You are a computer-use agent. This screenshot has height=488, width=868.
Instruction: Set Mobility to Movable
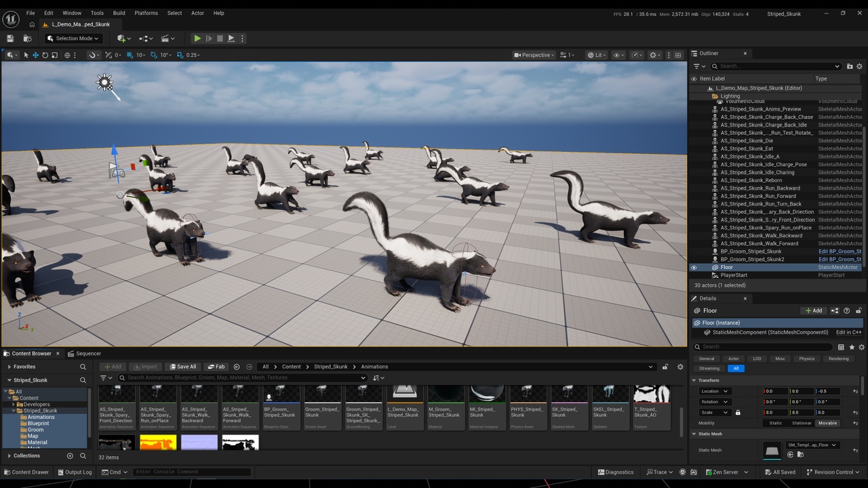pyautogui.click(x=827, y=423)
